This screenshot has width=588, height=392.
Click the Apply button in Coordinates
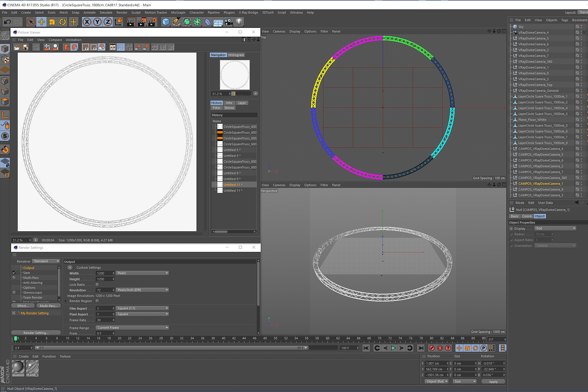click(x=493, y=381)
